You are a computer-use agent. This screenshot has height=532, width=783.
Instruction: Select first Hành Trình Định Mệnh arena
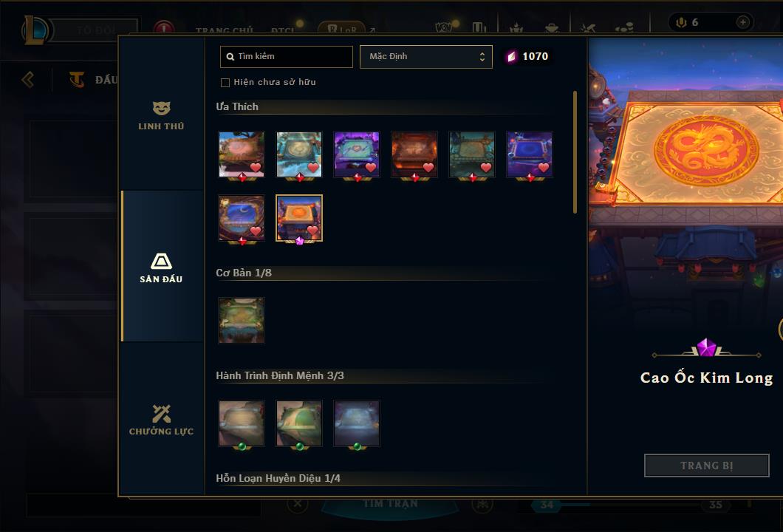[242, 423]
